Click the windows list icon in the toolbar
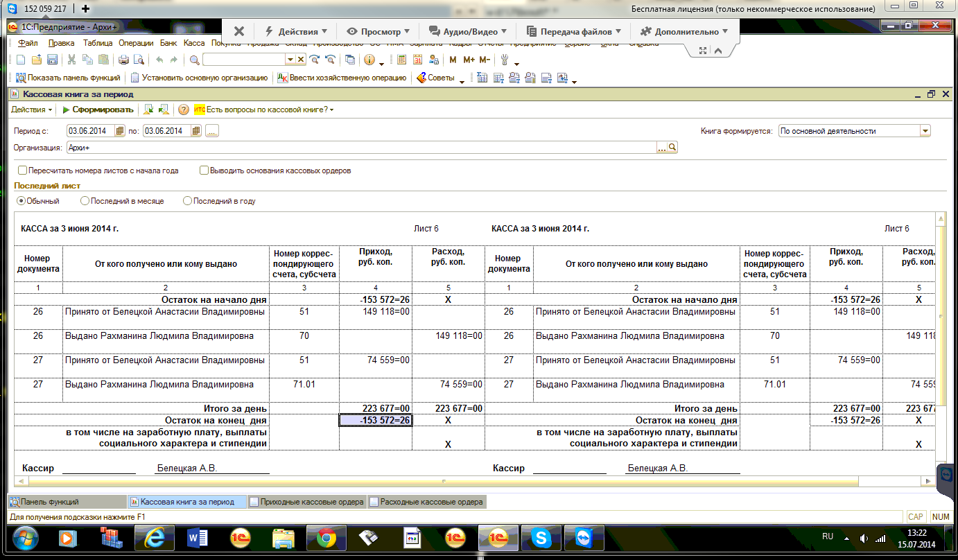Screen dimensions: 958x560 click(350, 60)
